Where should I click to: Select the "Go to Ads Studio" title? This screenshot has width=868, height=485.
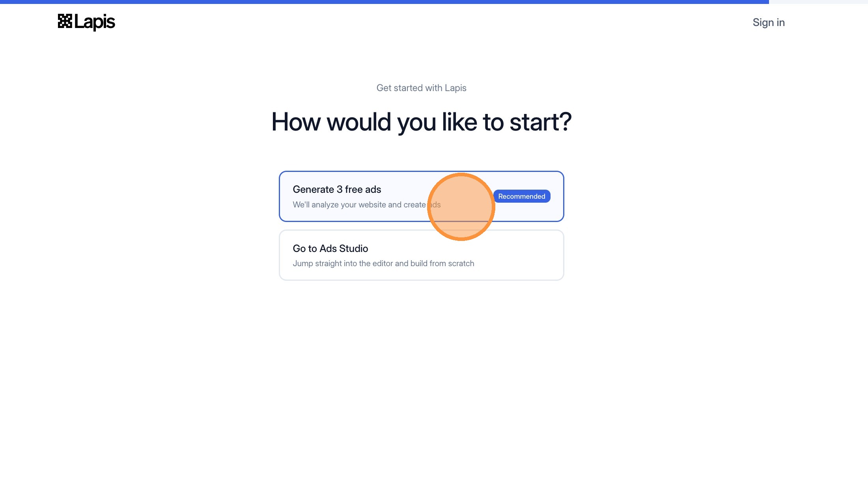330,248
